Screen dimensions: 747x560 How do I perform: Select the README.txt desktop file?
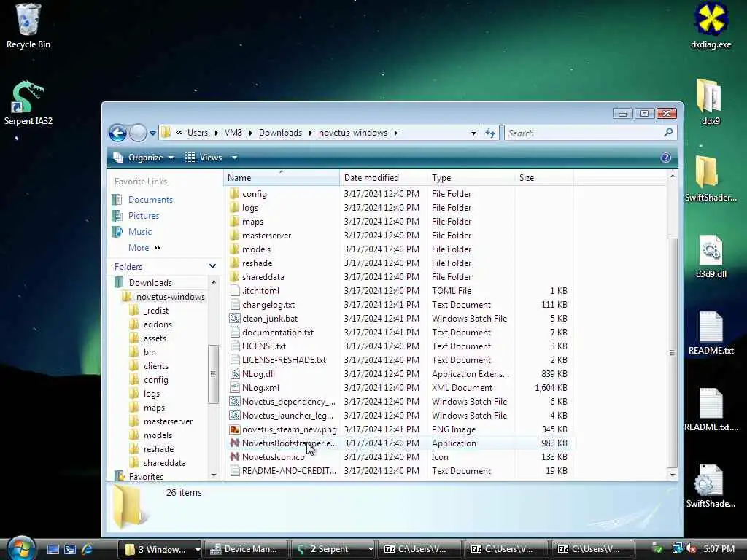(x=711, y=332)
